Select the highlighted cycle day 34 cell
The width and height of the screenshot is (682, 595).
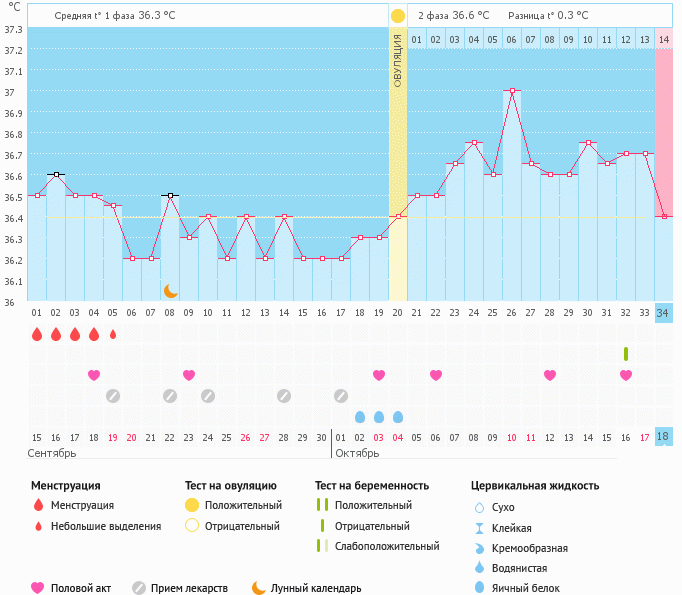(664, 313)
